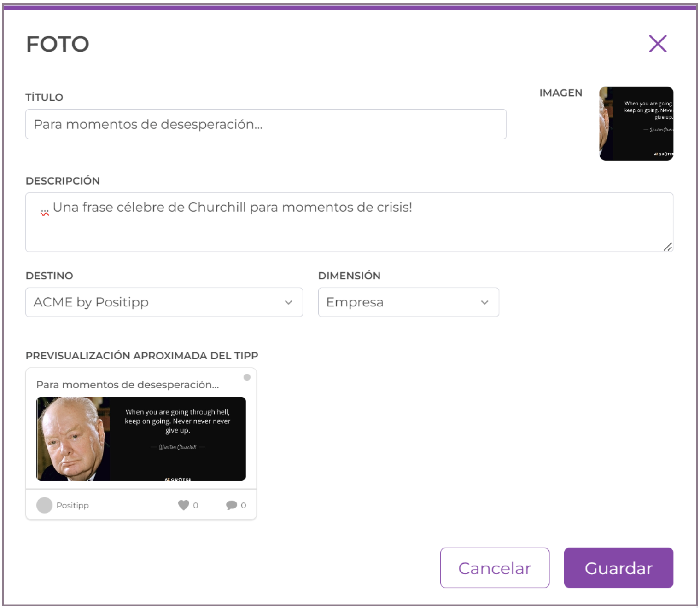Click the comment bubble icon in preview
Screen dimensions: 700x612
point(232,505)
